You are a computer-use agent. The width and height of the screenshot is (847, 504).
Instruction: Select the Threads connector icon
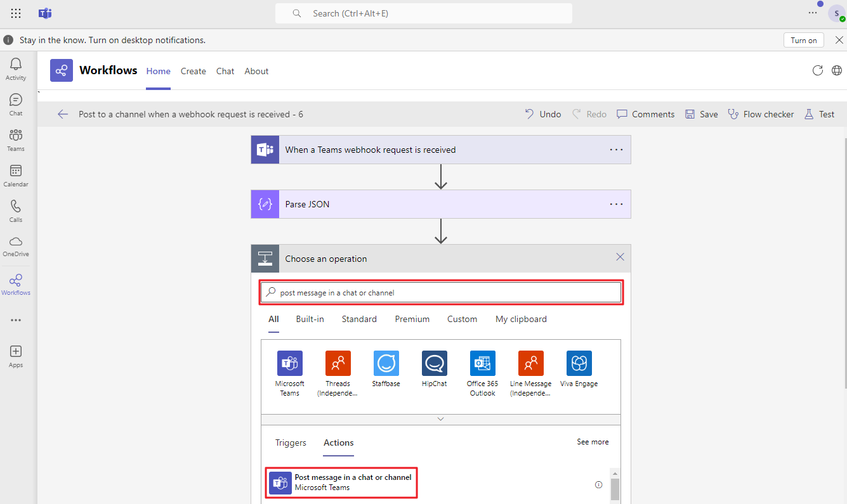click(x=338, y=363)
